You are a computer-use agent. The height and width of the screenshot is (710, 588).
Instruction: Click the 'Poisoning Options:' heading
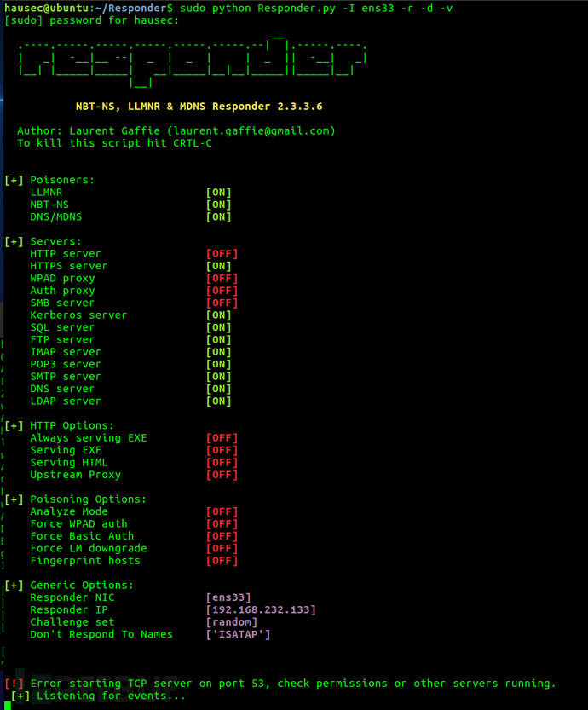(x=89, y=499)
